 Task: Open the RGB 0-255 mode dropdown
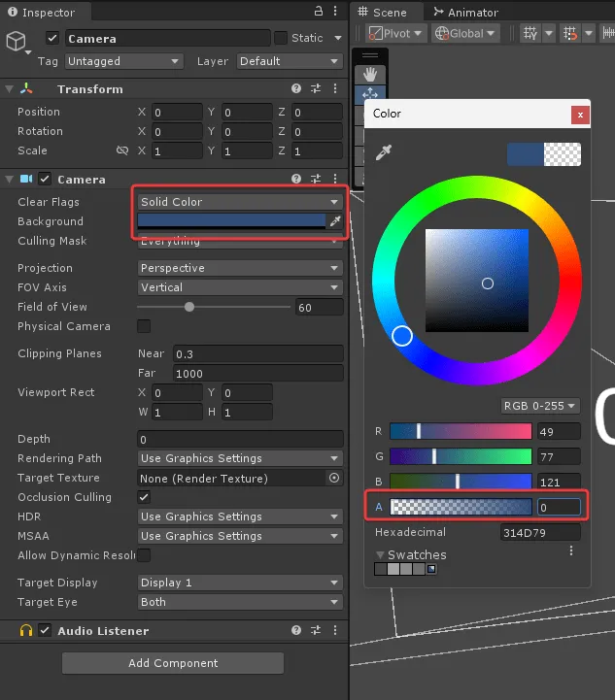[539, 406]
